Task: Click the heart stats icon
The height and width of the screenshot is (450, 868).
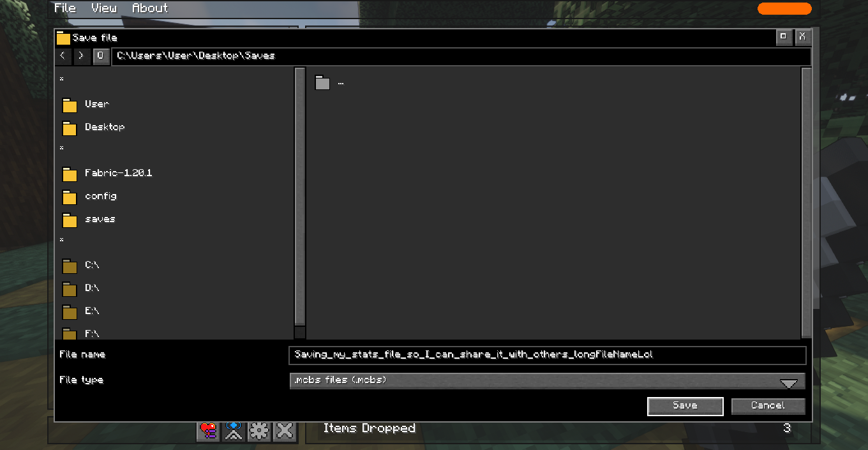Action: pos(208,431)
